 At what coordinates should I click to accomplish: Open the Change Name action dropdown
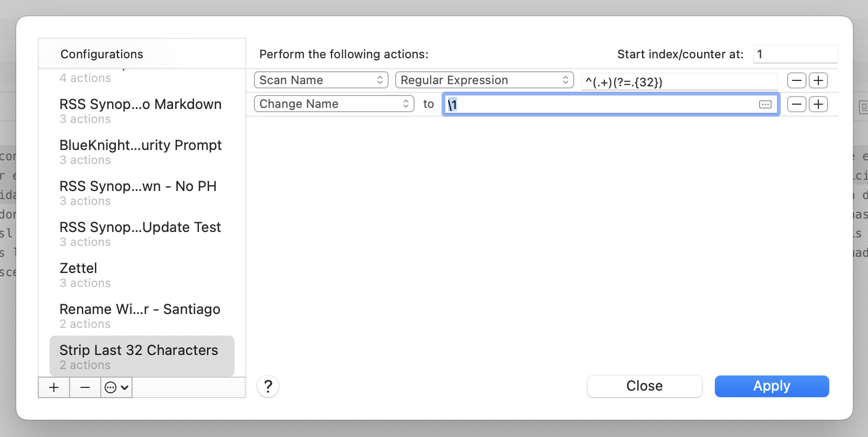(x=334, y=104)
